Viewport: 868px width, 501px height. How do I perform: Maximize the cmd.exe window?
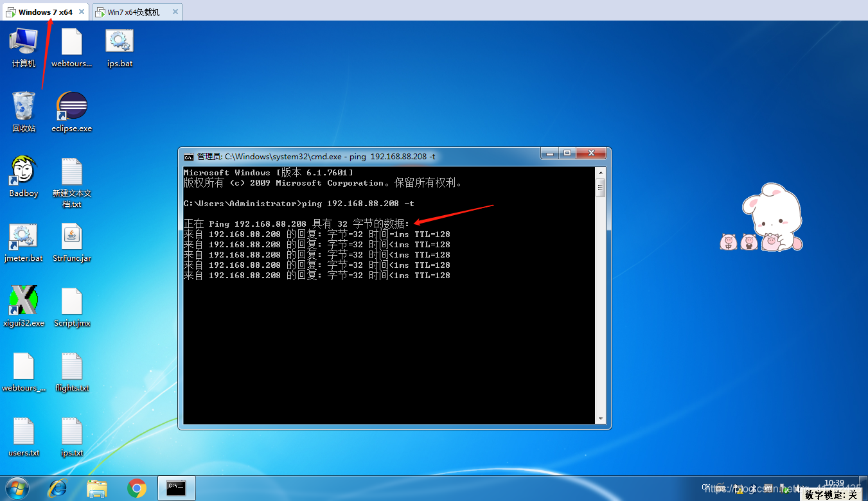pos(567,153)
